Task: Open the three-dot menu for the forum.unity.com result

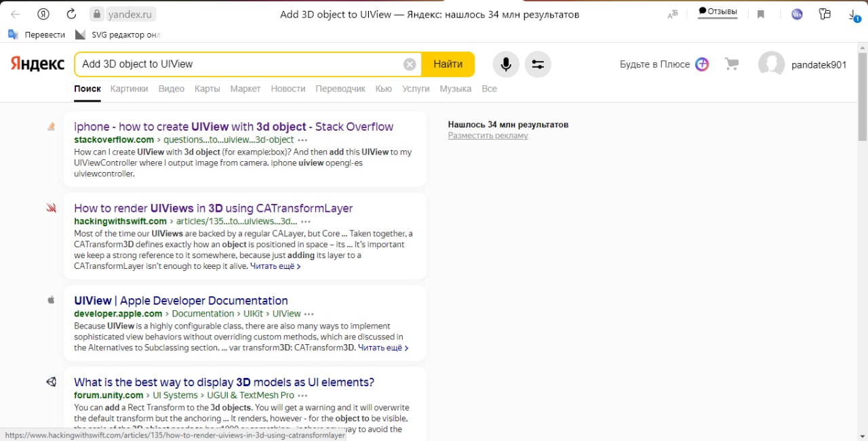Action: coord(302,396)
